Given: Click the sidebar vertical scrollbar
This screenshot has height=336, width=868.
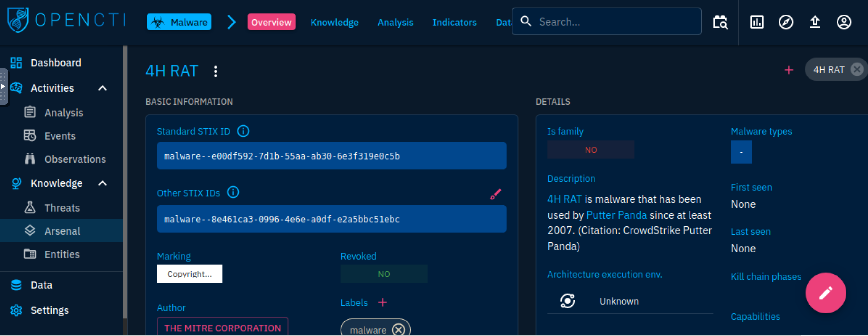Looking at the screenshot, I should (125, 182).
